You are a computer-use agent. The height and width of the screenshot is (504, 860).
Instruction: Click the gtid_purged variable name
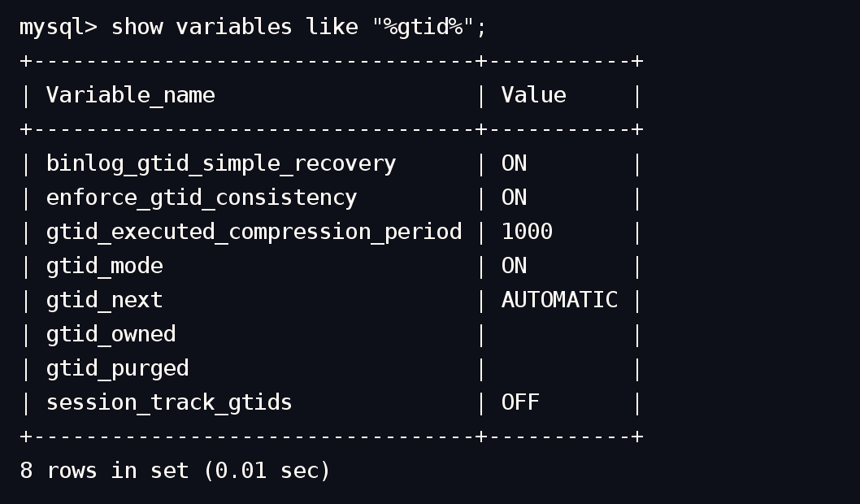pyautogui.click(x=117, y=368)
